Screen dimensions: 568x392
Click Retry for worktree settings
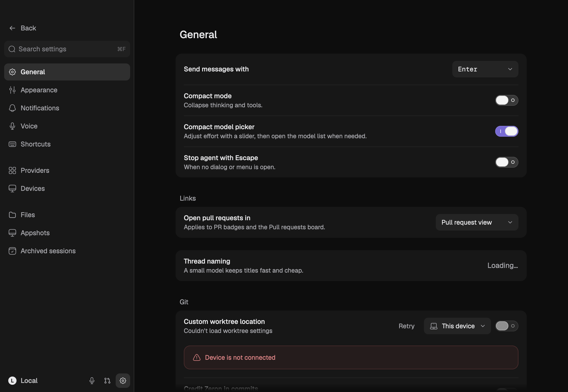click(406, 326)
